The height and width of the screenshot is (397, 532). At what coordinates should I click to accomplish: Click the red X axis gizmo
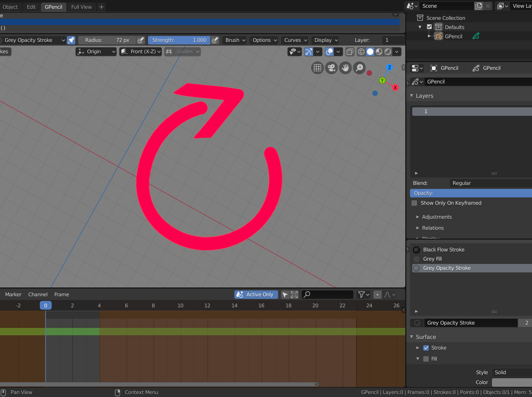(395, 87)
